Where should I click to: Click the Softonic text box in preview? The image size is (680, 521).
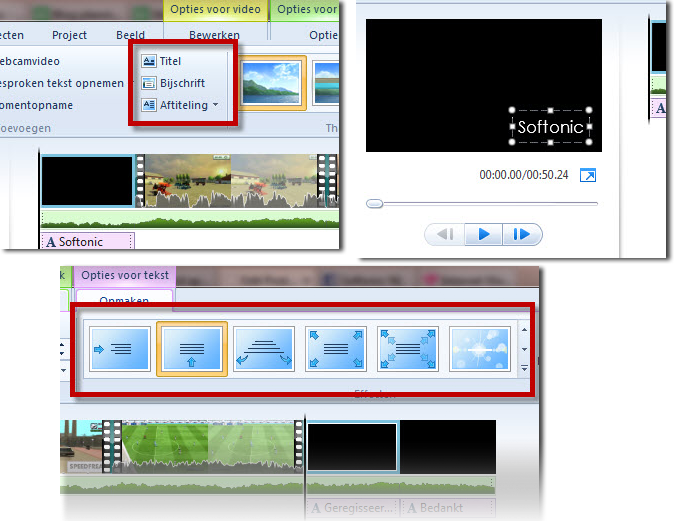(x=550, y=126)
